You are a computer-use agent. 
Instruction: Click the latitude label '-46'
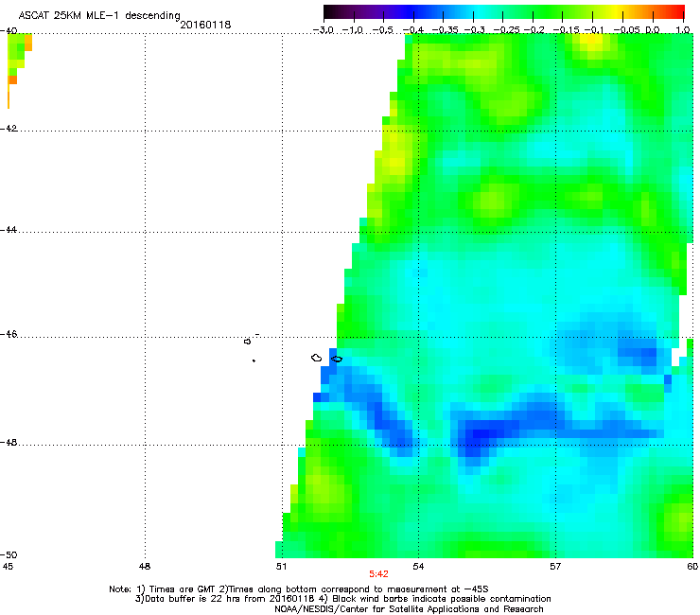9,335
